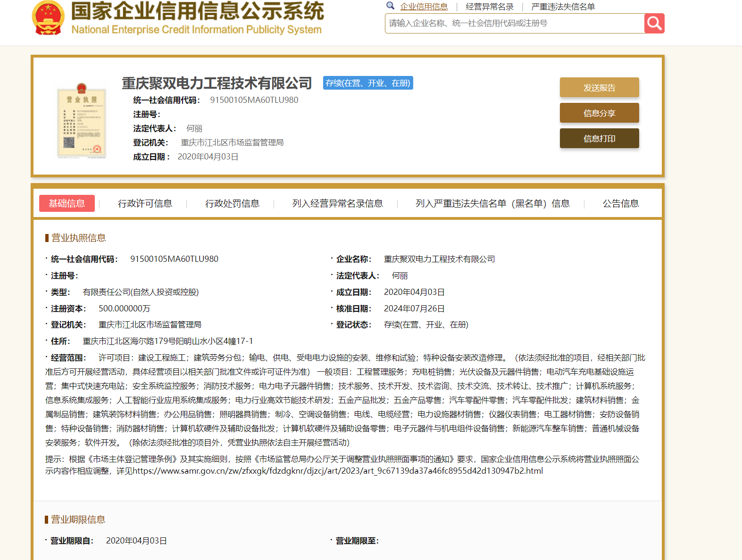Click the company title 重庆聚双电力工程技术有限公司
742x560 pixels.
(x=217, y=83)
